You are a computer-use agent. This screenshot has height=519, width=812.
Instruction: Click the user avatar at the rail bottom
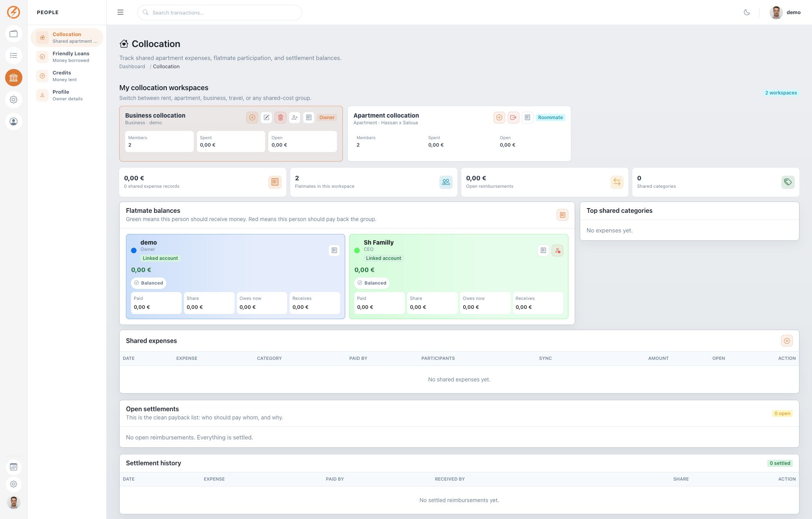click(13, 502)
